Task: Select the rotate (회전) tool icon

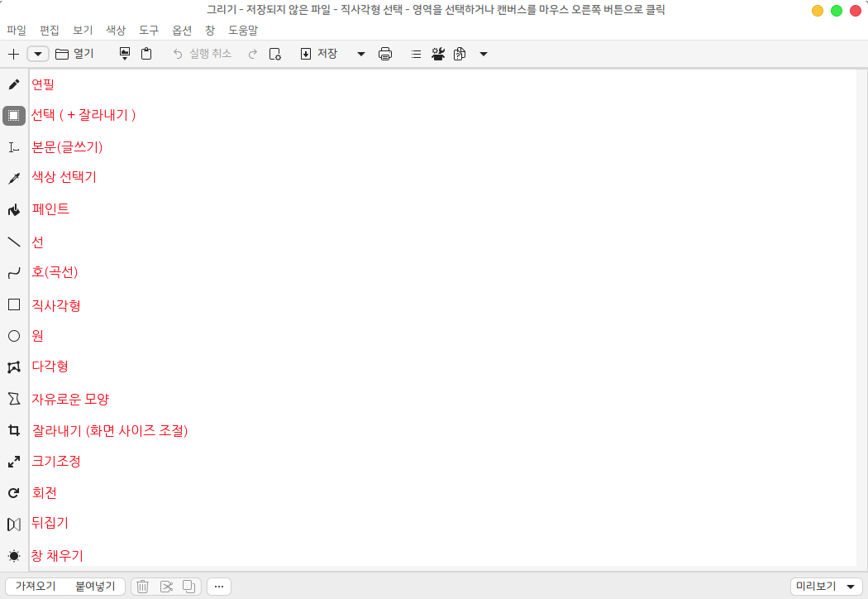Action: (x=14, y=493)
